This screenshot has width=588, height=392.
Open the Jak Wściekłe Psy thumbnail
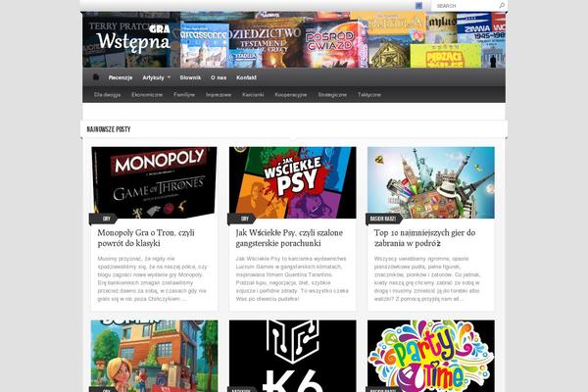click(x=292, y=182)
